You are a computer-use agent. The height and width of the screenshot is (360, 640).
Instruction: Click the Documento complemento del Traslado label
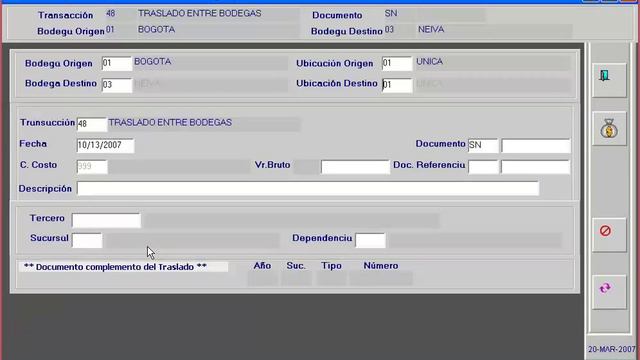point(115,267)
